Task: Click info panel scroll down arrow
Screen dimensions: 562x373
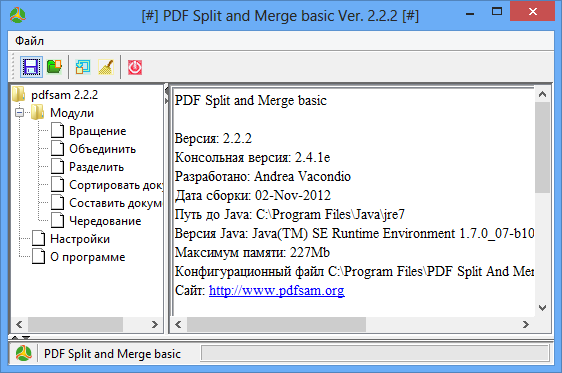Action: click(x=542, y=308)
